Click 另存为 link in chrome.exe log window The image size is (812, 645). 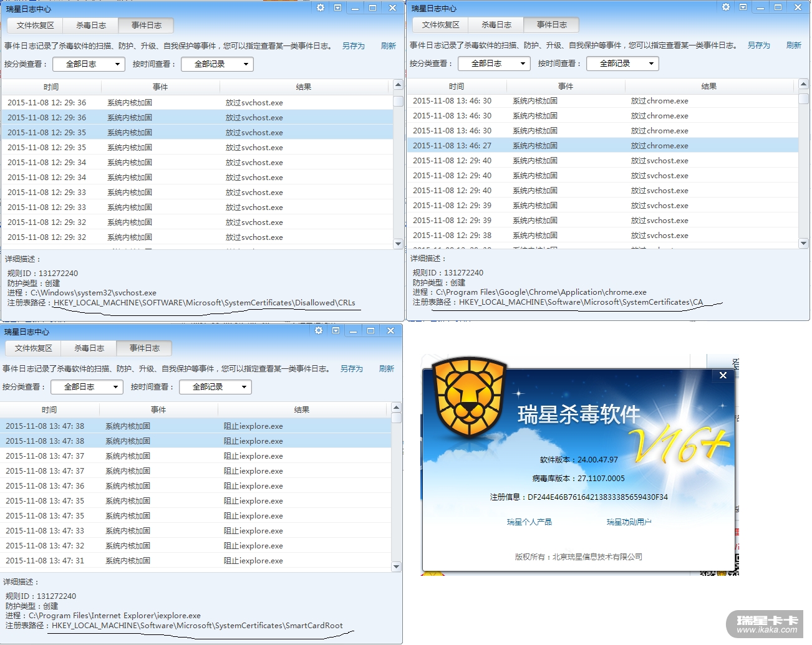[759, 45]
